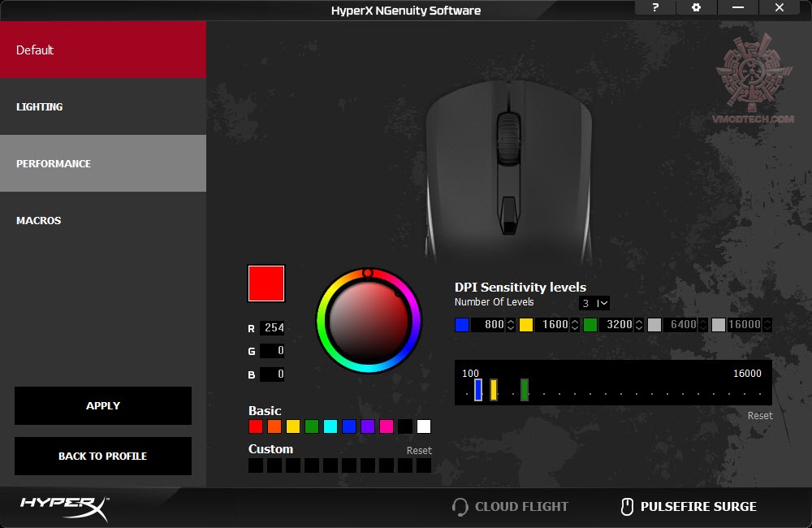
Task: Pick the yellow basic color swatch
Action: [x=293, y=426]
